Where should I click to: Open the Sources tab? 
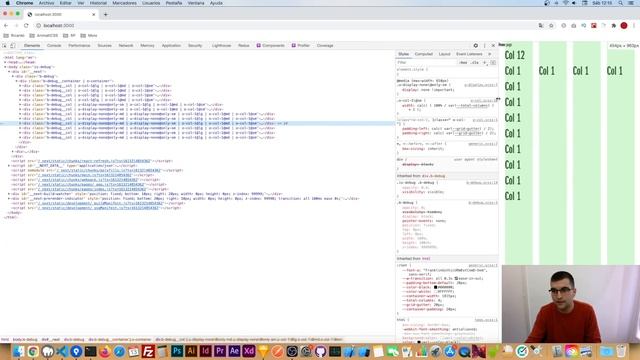(104, 46)
